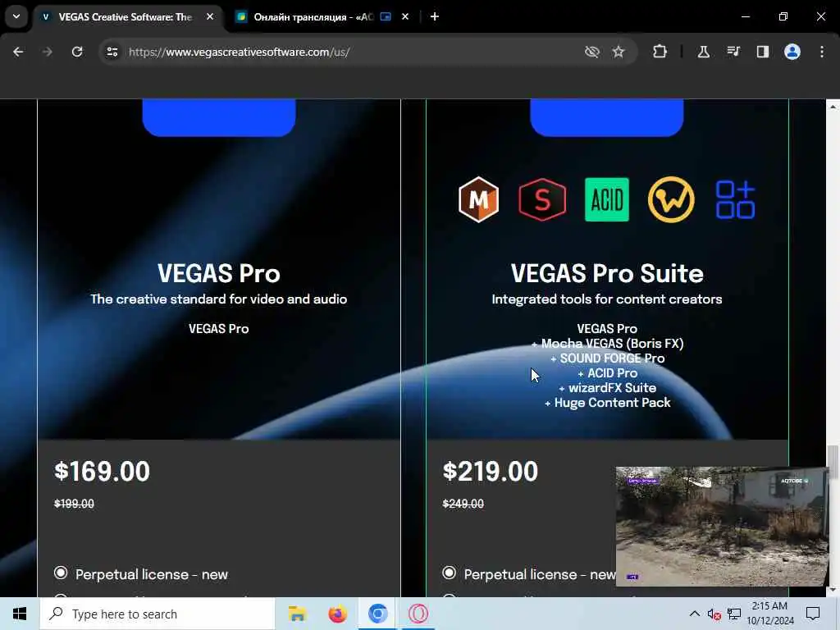Click the $169.00 price
This screenshot has height=630, width=840.
102,472
